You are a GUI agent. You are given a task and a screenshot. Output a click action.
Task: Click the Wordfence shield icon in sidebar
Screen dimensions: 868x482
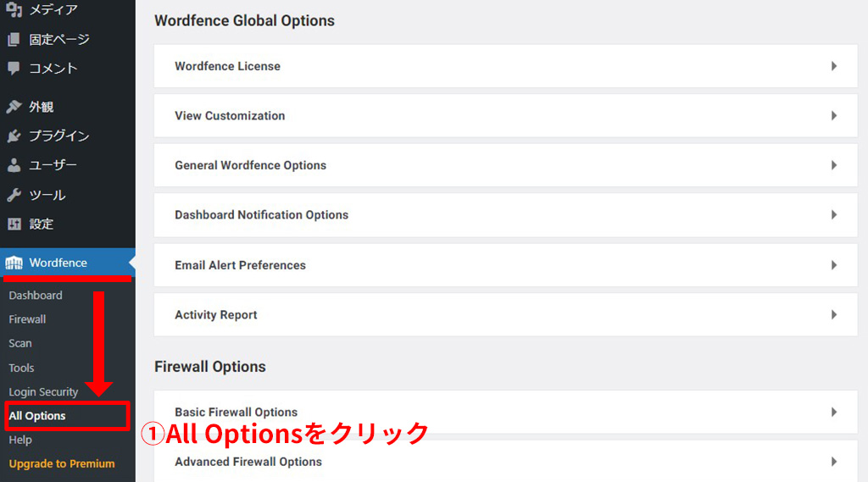14,263
